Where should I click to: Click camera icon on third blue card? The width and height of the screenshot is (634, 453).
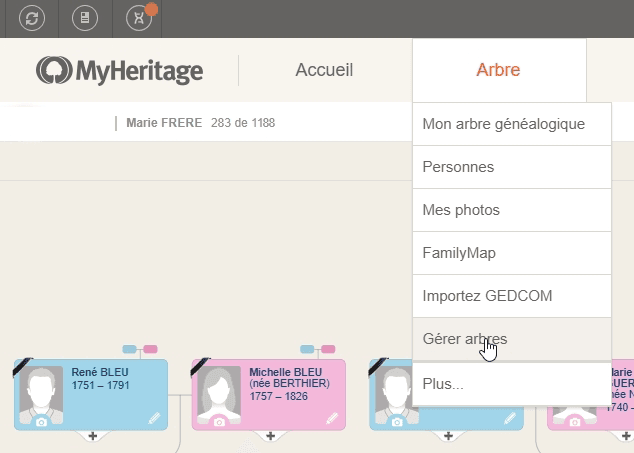pyautogui.click(x=397, y=422)
